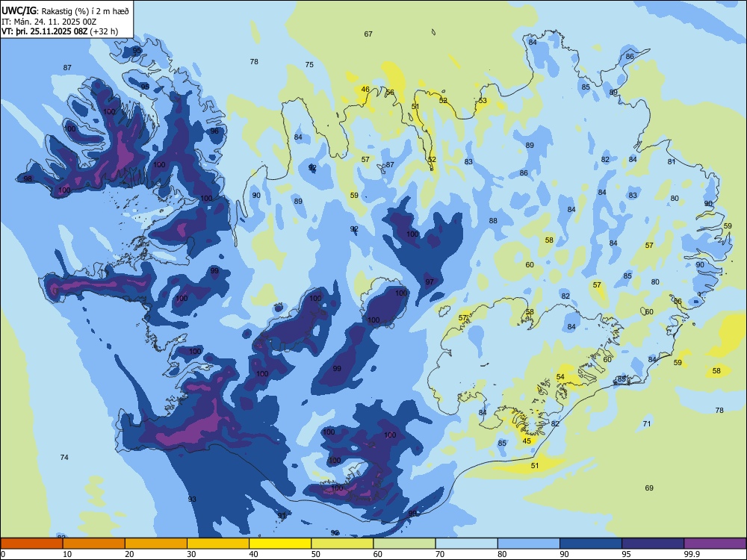
Task: Click the '53' humidity value on map
Action: pyautogui.click(x=483, y=101)
